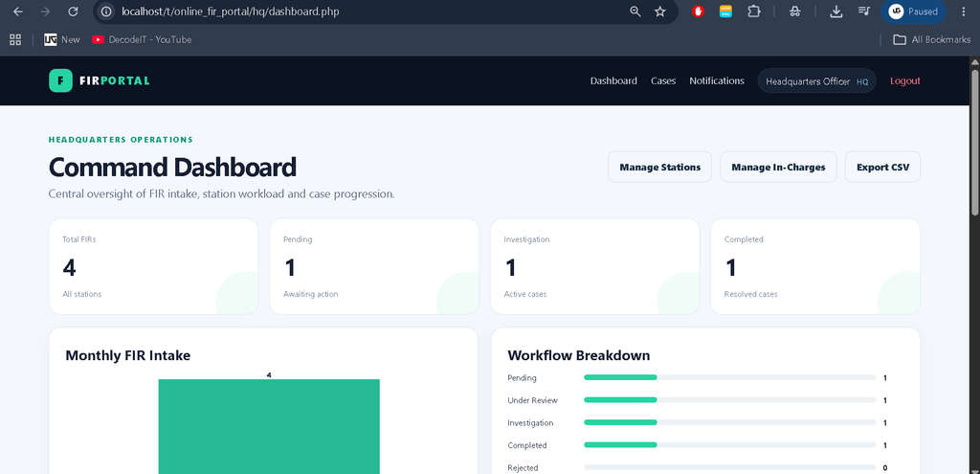Open the browser downloads icon
Viewport: 980px width, 474px height.
tap(835, 11)
